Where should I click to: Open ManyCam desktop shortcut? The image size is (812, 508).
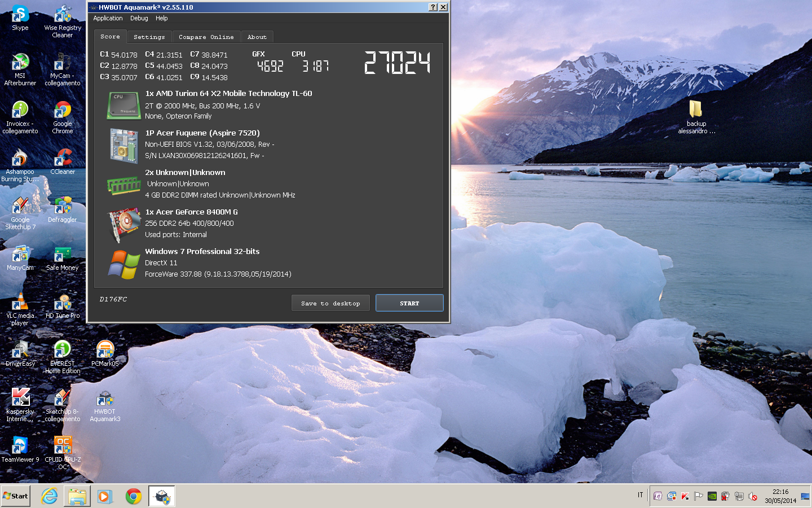20,257
